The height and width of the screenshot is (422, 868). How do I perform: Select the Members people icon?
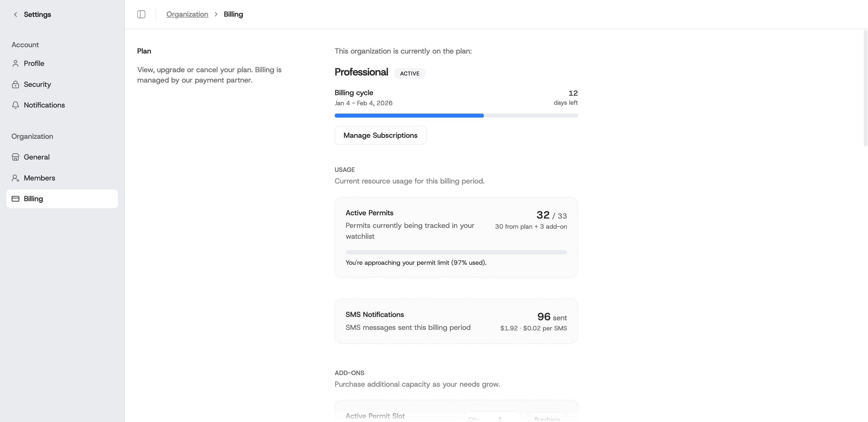pyautogui.click(x=16, y=178)
